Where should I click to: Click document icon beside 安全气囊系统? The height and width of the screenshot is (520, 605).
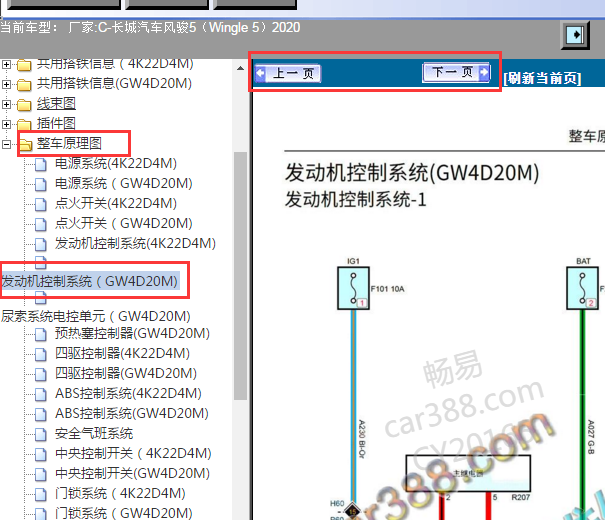coord(41,435)
